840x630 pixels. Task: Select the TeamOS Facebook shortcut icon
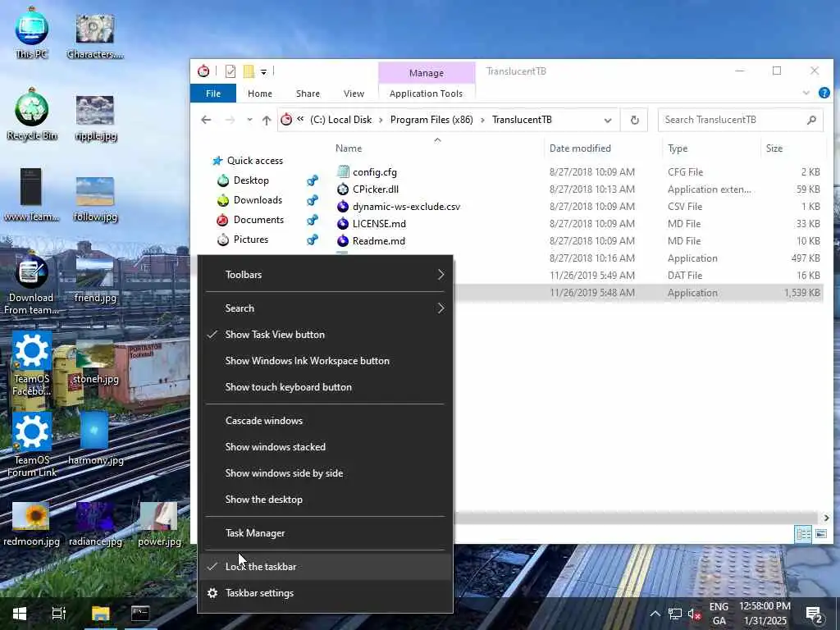32,363
